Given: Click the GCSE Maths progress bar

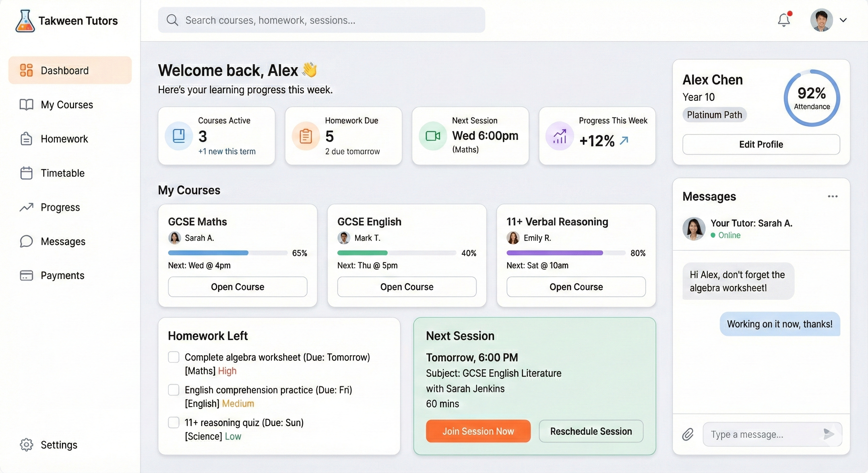Looking at the screenshot, I should [x=227, y=253].
